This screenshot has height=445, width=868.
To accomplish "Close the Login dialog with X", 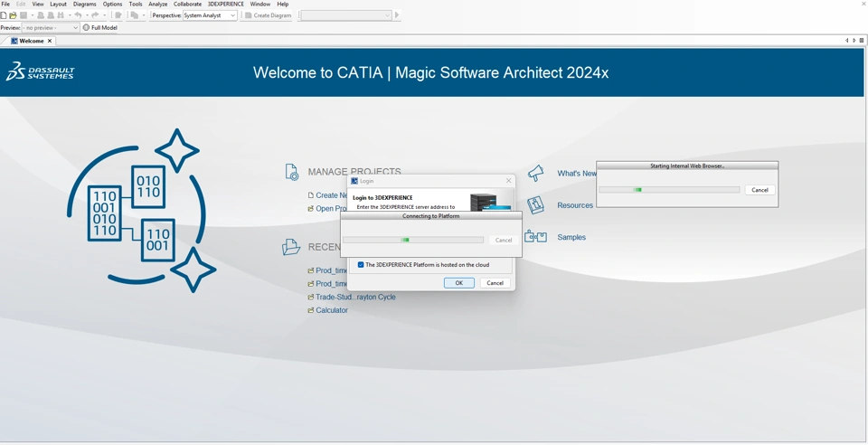I will pos(509,180).
